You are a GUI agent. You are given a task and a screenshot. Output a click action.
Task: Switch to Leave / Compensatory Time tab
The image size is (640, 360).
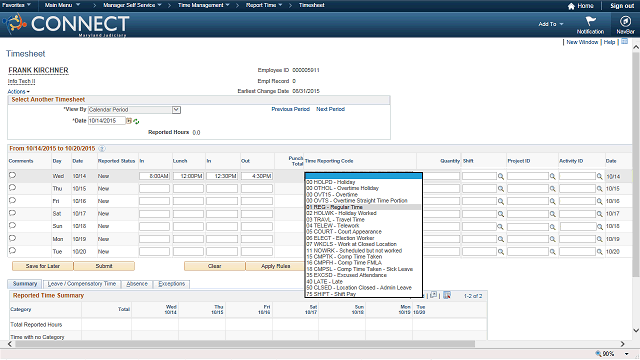click(x=82, y=284)
